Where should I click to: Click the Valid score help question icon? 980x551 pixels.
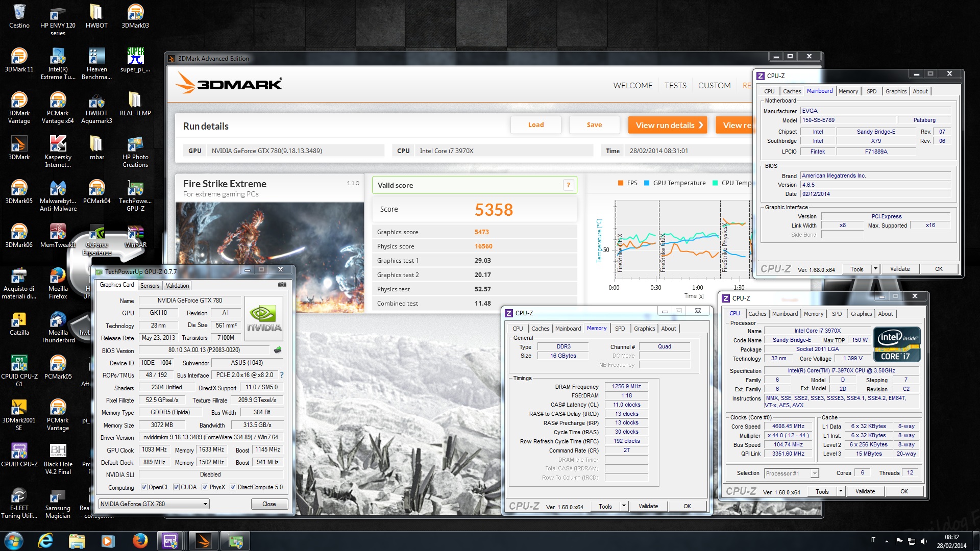tap(568, 185)
